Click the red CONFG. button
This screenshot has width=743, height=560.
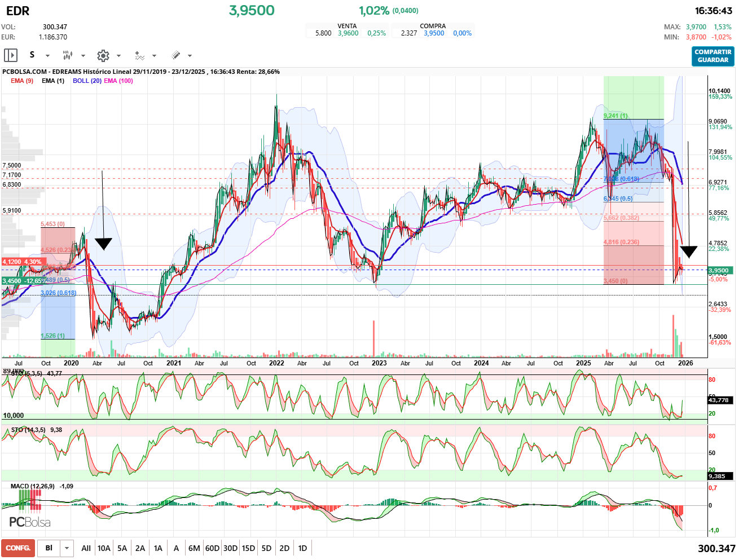pyautogui.click(x=18, y=548)
